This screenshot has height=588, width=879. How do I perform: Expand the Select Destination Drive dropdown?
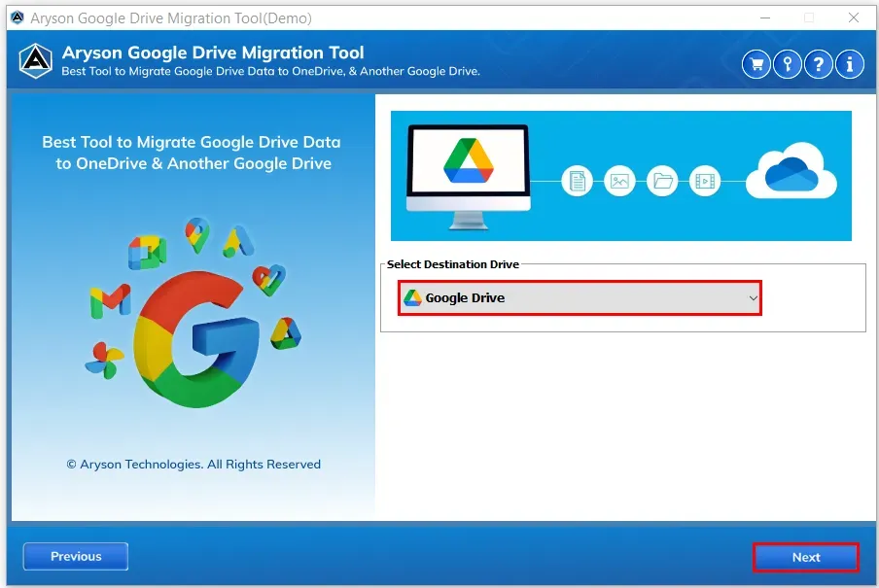580,298
